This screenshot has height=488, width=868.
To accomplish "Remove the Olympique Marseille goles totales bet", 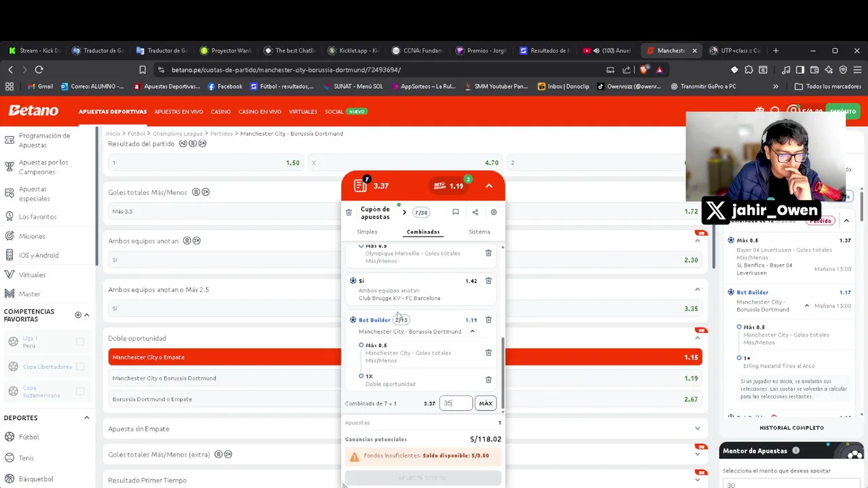I will tap(488, 253).
